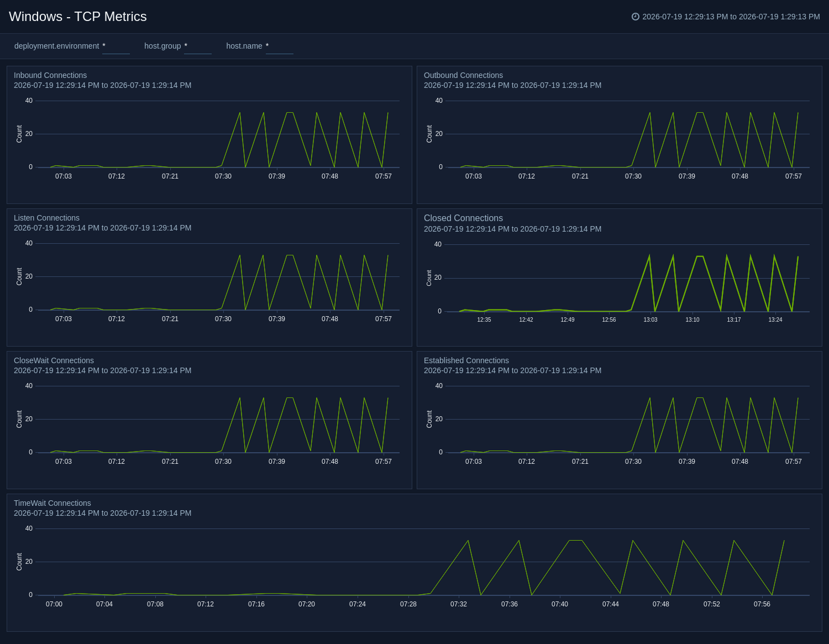Image resolution: width=829 pixels, height=644 pixels.
Task: Click the clock icon beside time range
Action: click(636, 17)
